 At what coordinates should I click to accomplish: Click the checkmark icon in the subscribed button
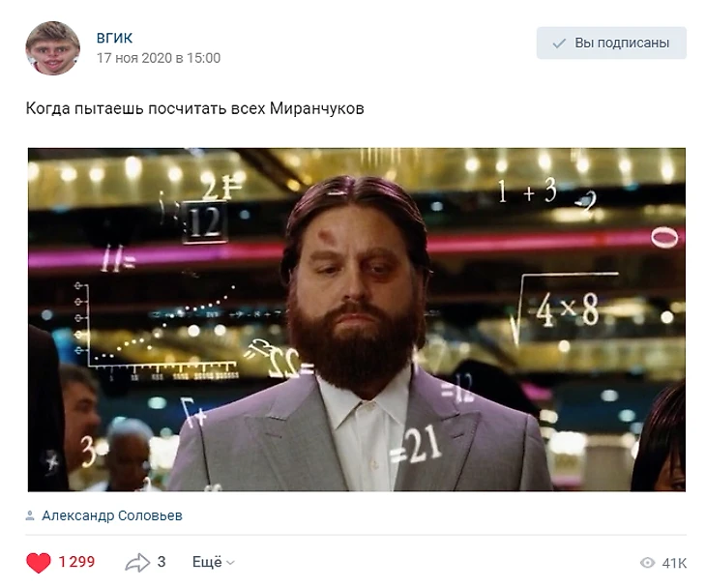coord(559,44)
